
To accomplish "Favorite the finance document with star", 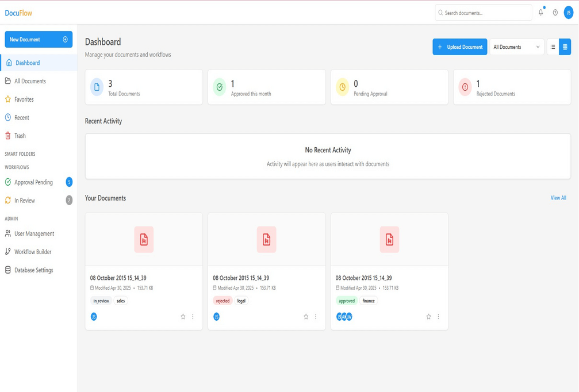I will (428, 317).
